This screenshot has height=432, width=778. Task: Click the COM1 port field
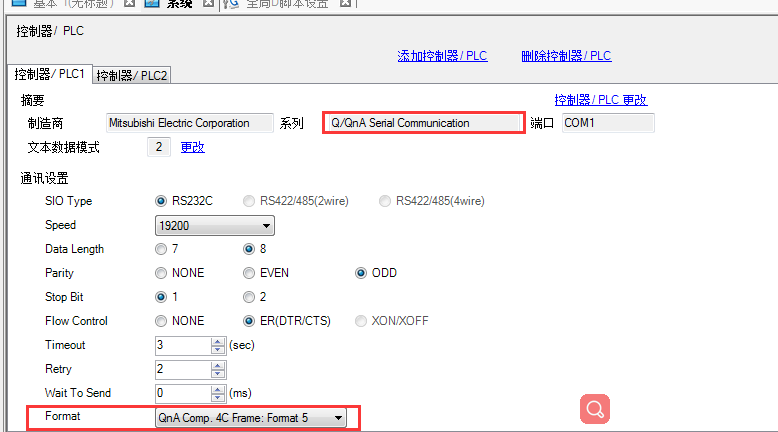tap(608, 123)
